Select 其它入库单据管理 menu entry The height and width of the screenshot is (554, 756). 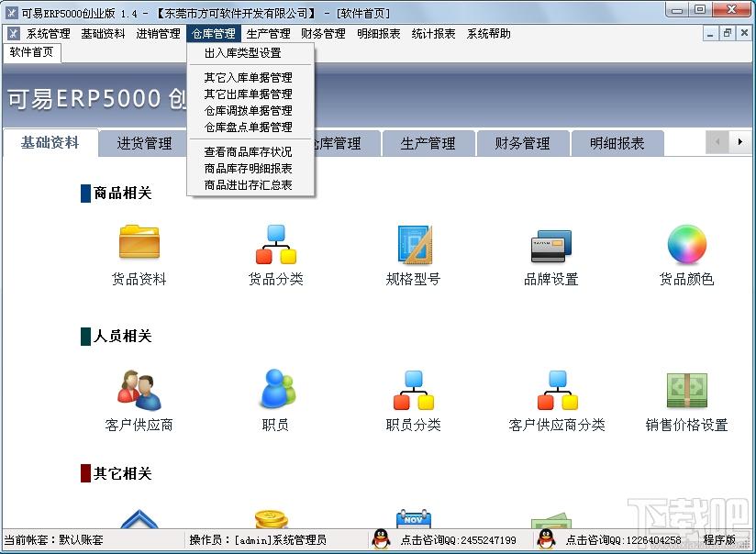(x=250, y=78)
